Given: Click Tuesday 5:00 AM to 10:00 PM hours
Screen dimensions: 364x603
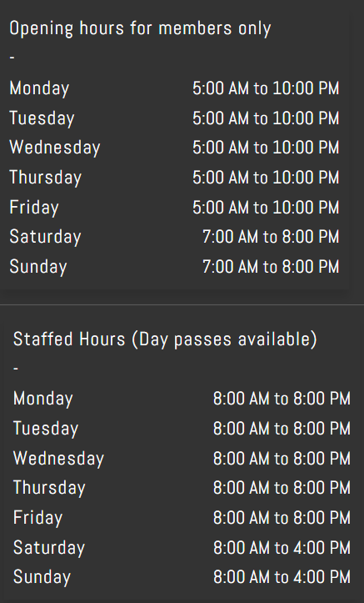Looking at the screenshot, I should (266, 118).
